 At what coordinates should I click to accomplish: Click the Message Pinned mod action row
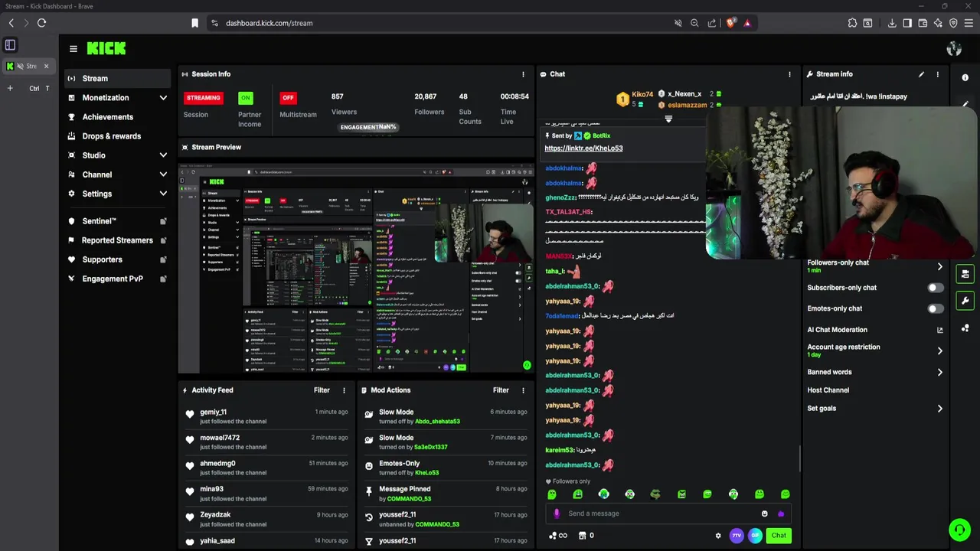coord(446,494)
